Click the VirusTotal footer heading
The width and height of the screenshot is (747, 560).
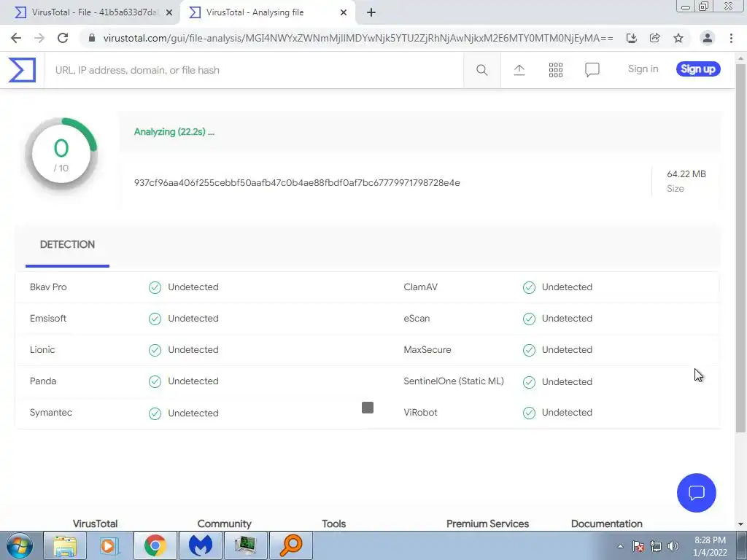coord(96,524)
